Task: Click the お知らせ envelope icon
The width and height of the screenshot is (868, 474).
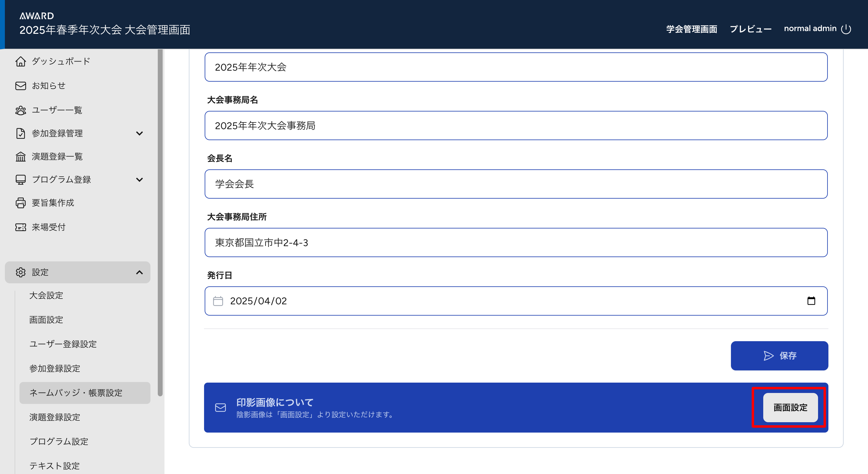Action: (x=20, y=86)
